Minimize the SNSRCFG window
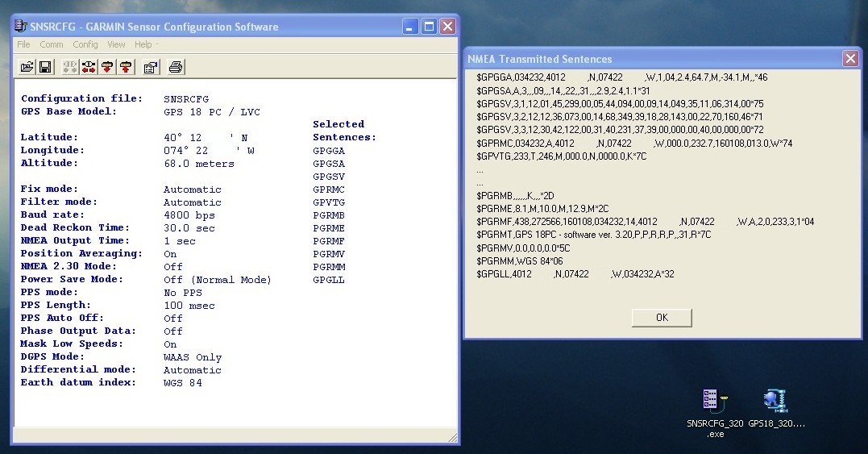This screenshot has height=454, width=868. coord(410,26)
